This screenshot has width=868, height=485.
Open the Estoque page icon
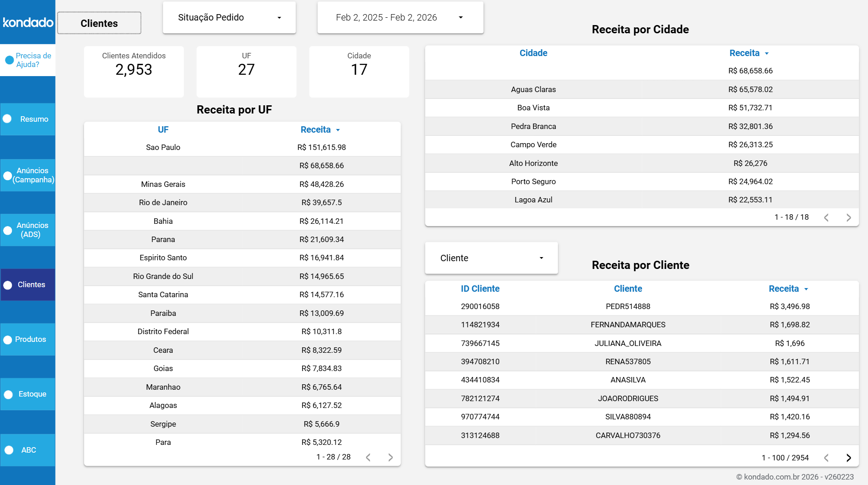[x=27, y=394]
